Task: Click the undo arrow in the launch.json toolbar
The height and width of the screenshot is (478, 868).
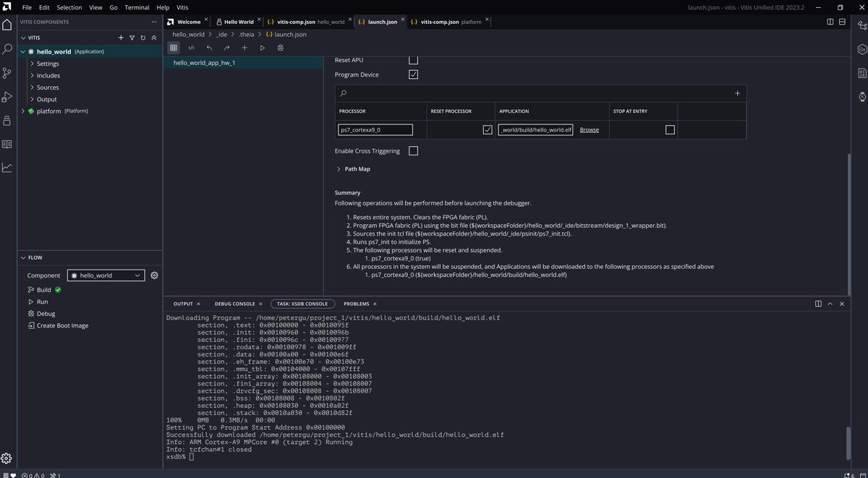Action: pyautogui.click(x=209, y=48)
